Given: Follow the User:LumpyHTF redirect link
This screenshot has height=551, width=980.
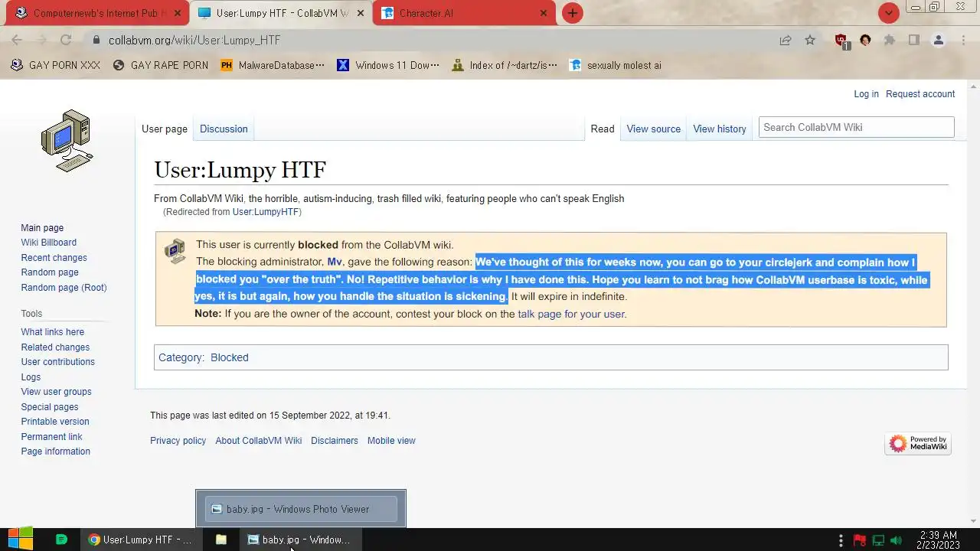Looking at the screenshot, I should (266, 212).
